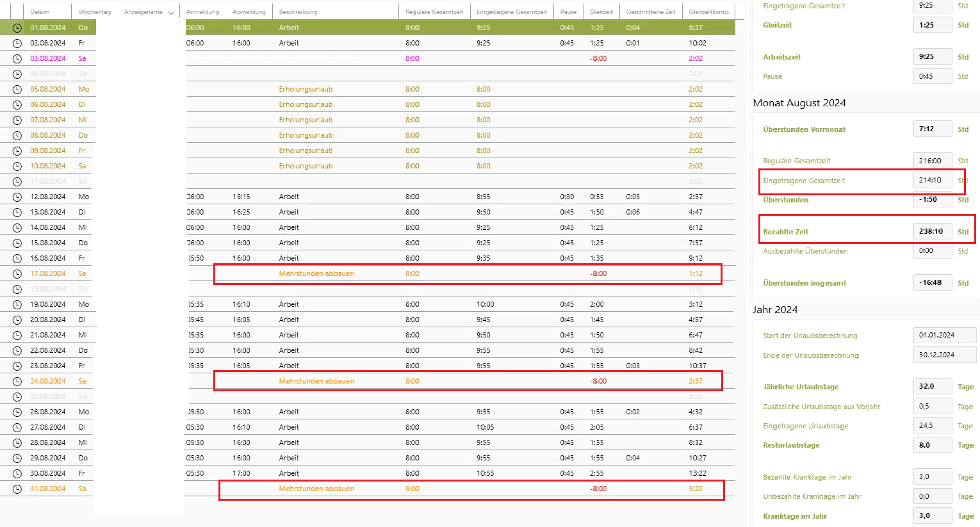Click the Bezahlte Zeit field showing 238:10

tap(932, 232)
